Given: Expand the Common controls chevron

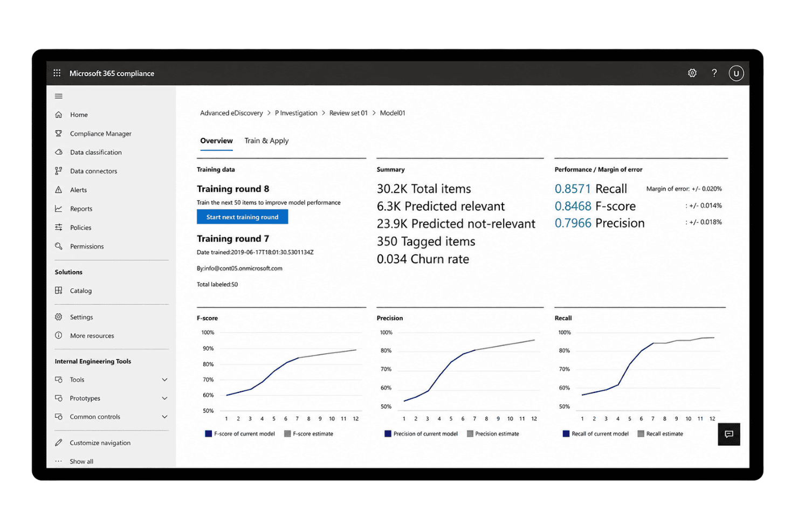Looking at the screenshot, I should pyautogui.click(x=164, y=417).
